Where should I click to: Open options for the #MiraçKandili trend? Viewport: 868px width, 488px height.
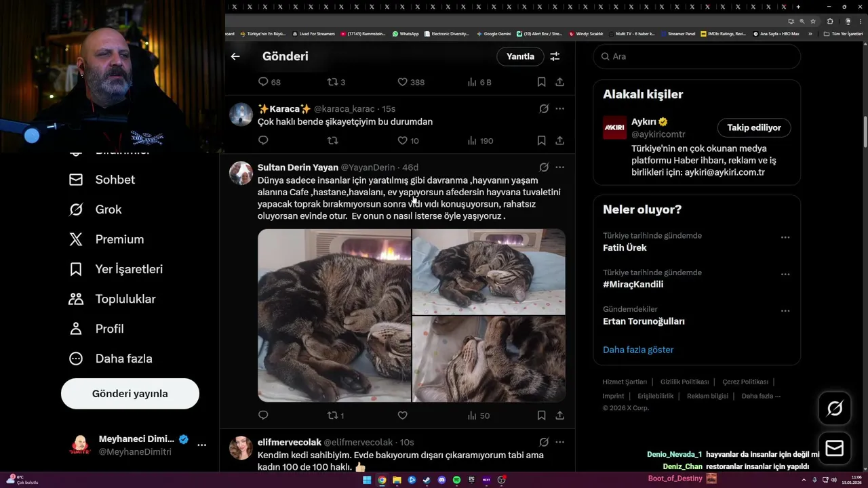pyautogui.click(x=785, y=274)
